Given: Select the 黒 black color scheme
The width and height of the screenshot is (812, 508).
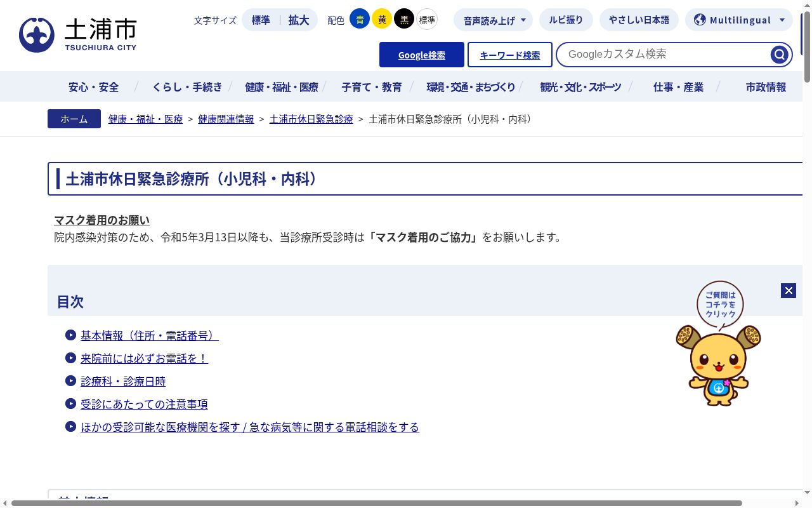Looking at the screenshot, I should (x=404, y=19).
